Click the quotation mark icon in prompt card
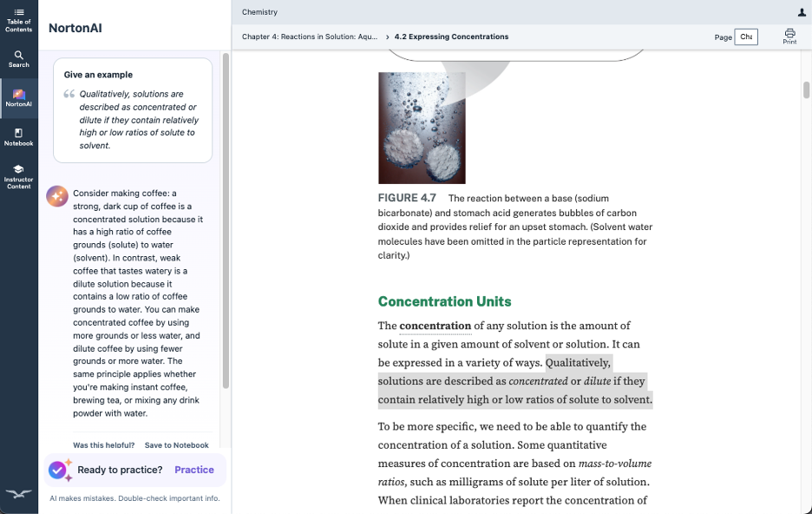Image resolution: width=812 pixels, height=514 pixels. coord(69,94)
